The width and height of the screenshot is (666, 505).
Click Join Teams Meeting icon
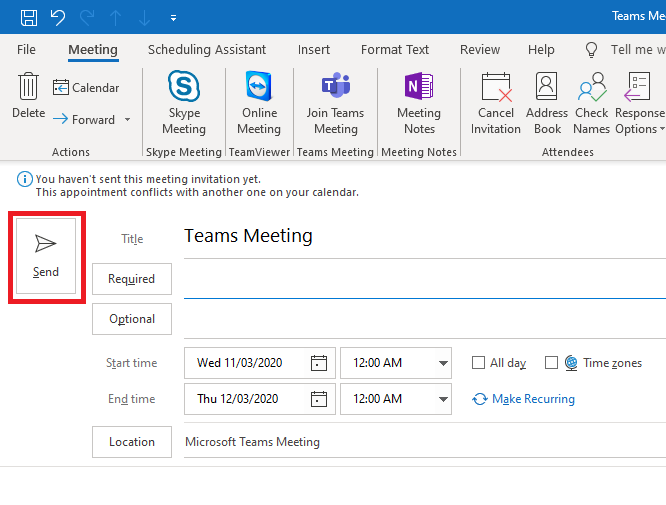click(336, 103)
